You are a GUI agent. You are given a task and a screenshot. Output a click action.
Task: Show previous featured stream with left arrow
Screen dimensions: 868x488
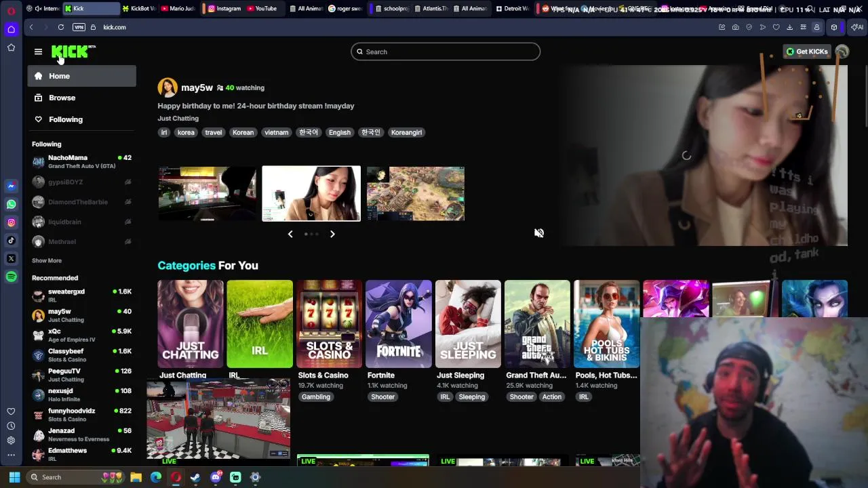coord(290,234)
